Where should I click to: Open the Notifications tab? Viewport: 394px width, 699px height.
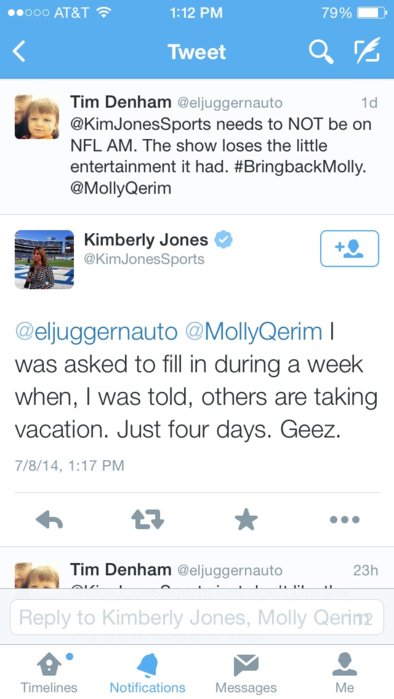click(148, 672)
